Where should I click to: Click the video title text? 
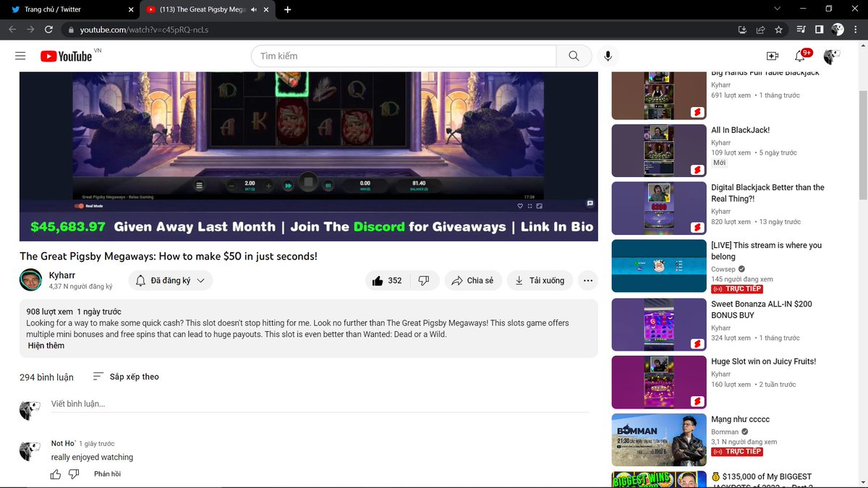coord(169,256)
